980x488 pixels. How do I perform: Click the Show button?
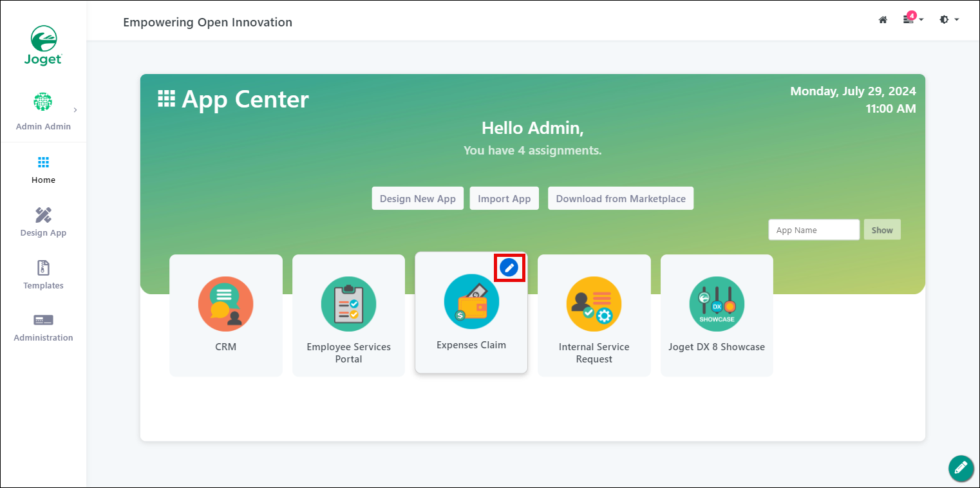(x=882, y=230)
